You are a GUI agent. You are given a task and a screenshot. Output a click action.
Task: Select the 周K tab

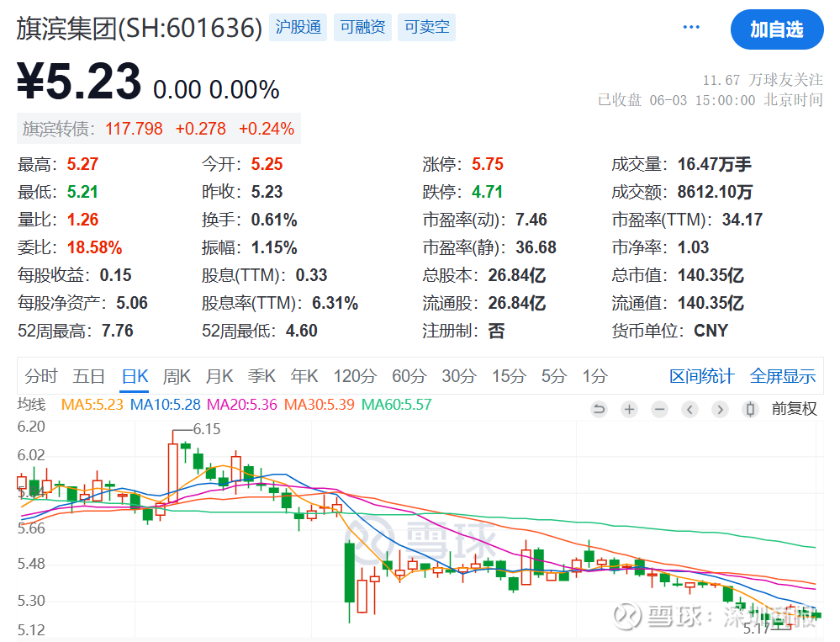(x=177, y=376)
